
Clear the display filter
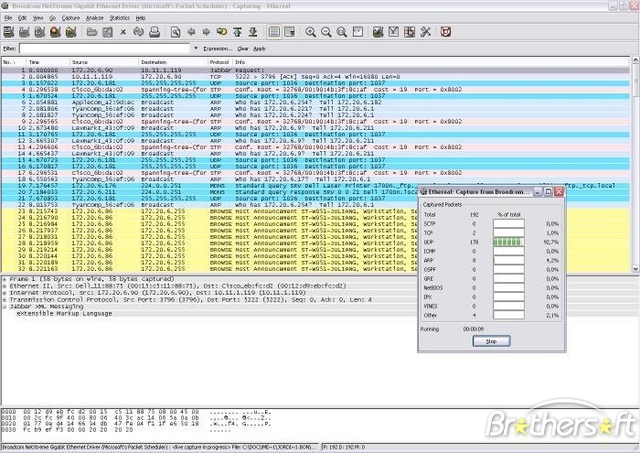pos(243,49)
